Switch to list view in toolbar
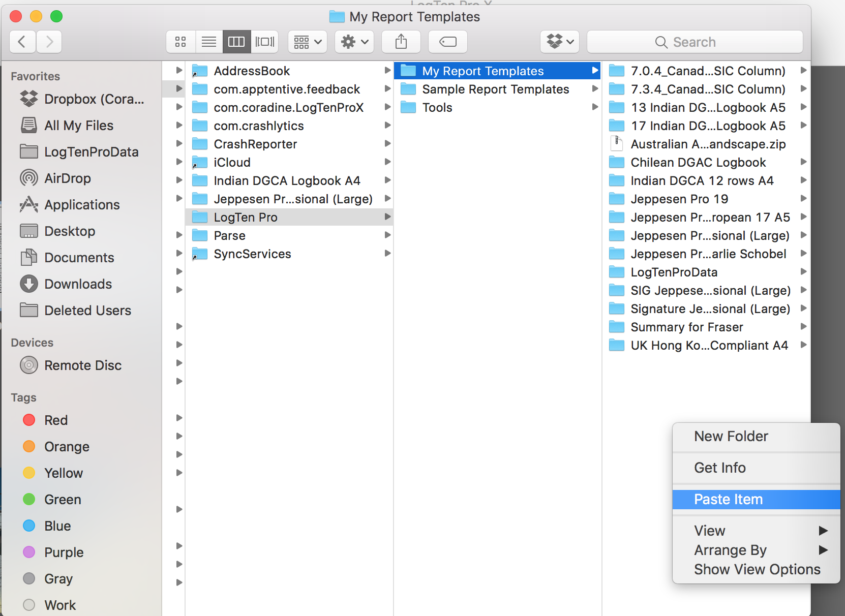The width and height of the screenshot is (845, 616). 209,42
